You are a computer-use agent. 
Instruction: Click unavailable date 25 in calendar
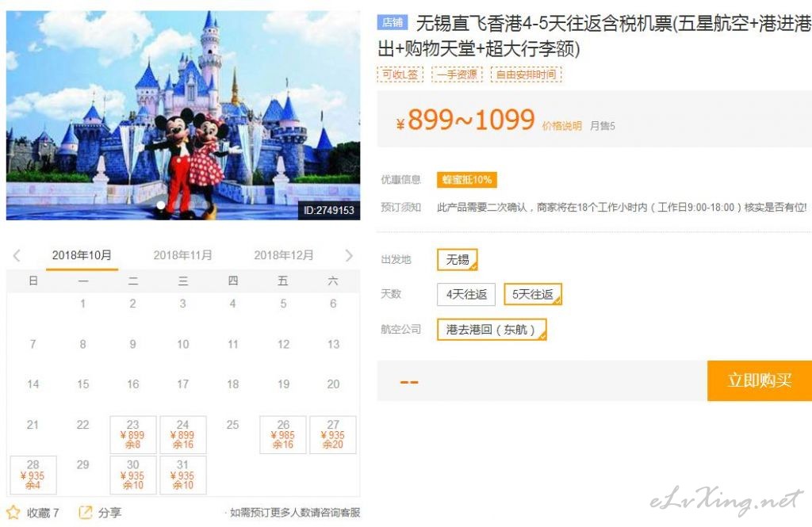click(x=232, y=425)
